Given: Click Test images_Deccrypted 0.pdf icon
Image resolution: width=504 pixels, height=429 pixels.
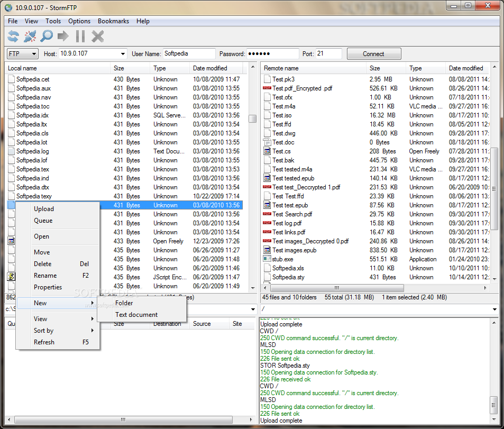Looking at the screenshot, I should point(267,241).
